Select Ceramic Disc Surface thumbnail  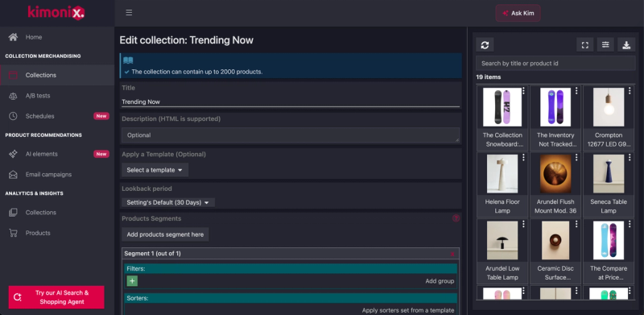[x=555, y=240]
